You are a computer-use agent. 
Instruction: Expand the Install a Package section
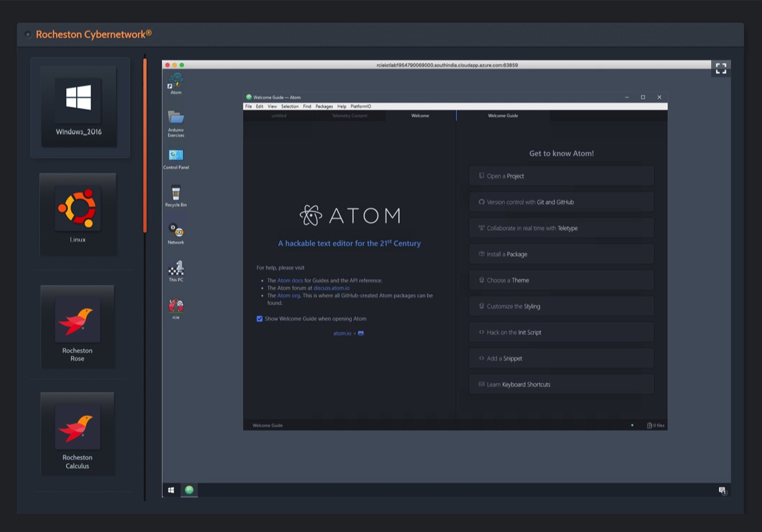561,254
